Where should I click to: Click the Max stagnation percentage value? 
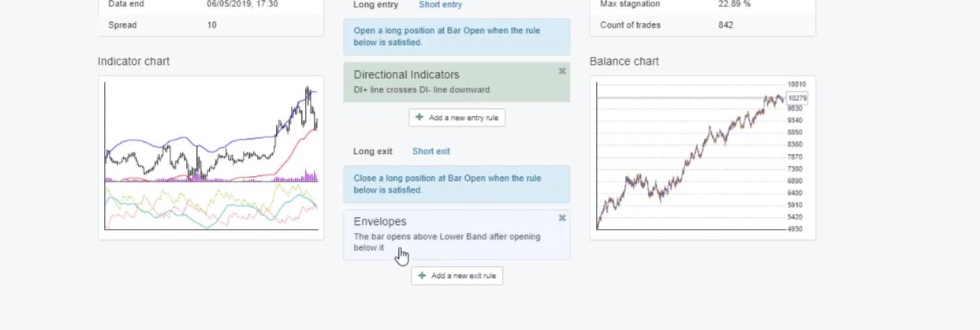click(734, 5)
